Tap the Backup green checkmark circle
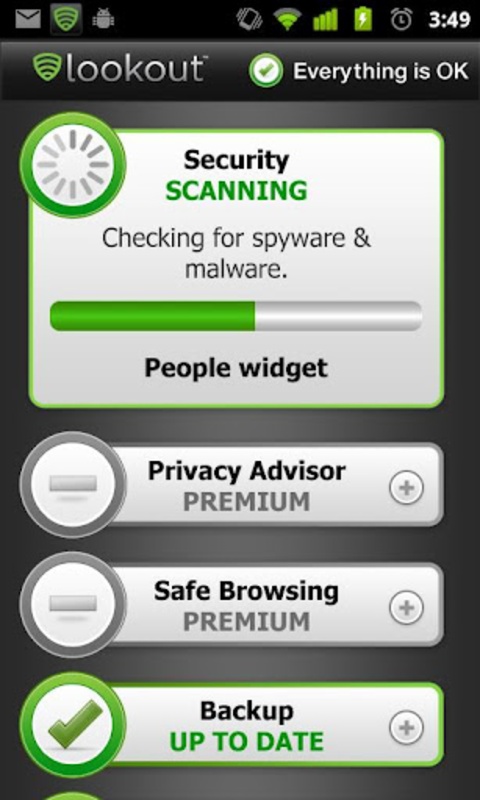Viewport: 480px width, 800px height. point(73,724)
